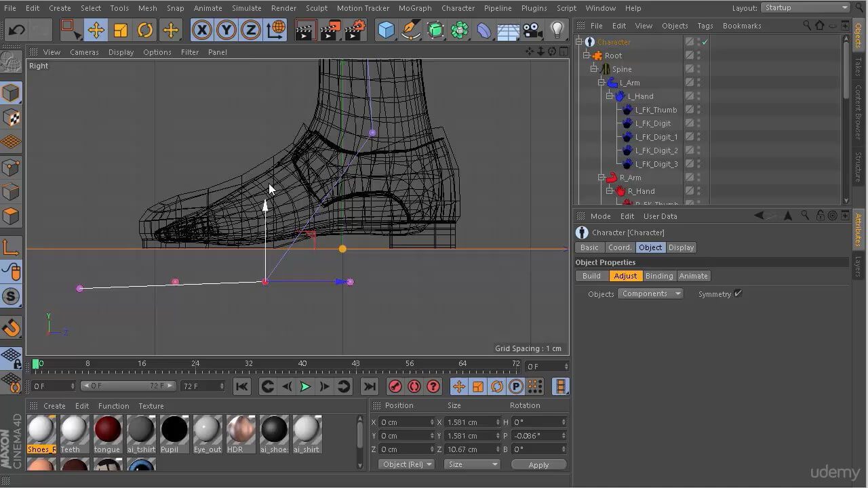Toggle the Character object enable checkmark

705,42
